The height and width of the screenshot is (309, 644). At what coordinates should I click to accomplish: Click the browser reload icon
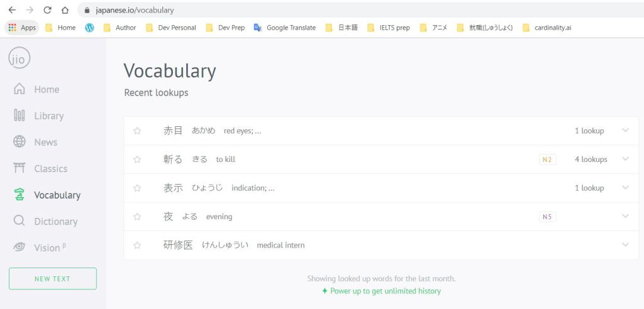(x=47, y=10)
